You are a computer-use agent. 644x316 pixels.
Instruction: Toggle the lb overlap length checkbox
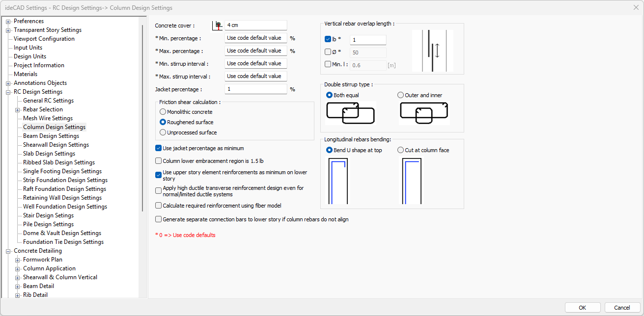[x=328, y=39]
